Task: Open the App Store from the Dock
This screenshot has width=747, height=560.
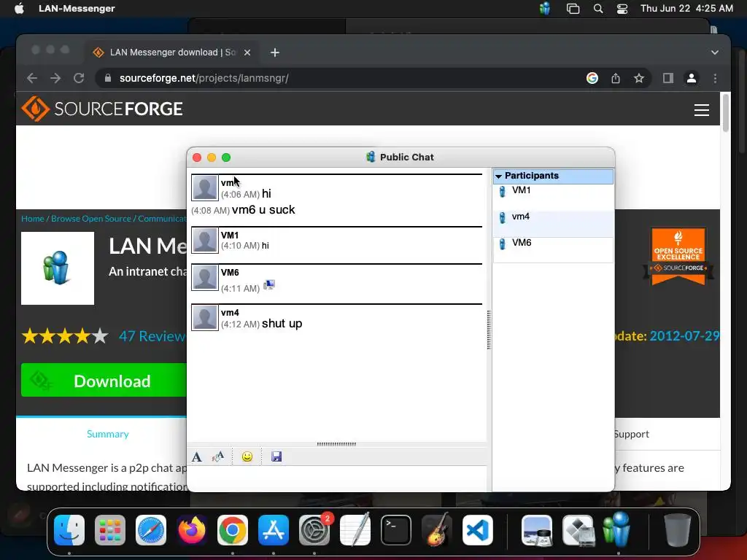Action: point(274,530)
